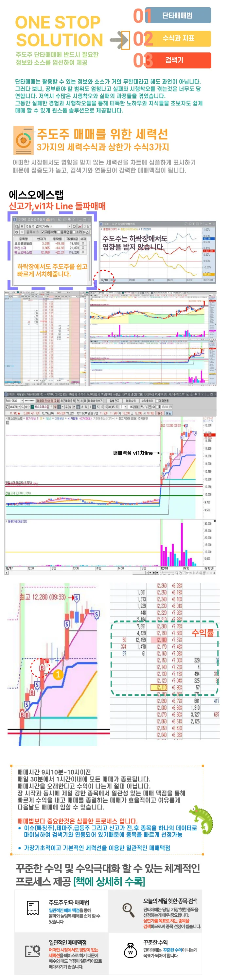Click the 매도 (sell) button

pos(168,413)
